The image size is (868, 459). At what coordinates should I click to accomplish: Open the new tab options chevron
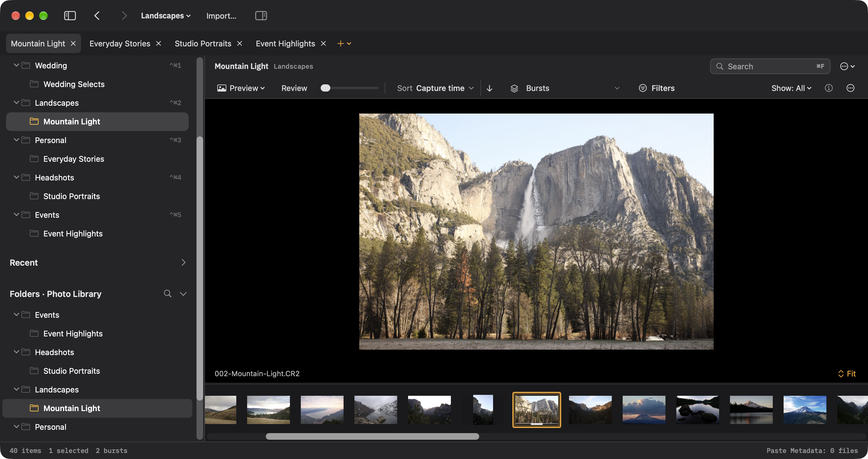[x=349, y=43]
